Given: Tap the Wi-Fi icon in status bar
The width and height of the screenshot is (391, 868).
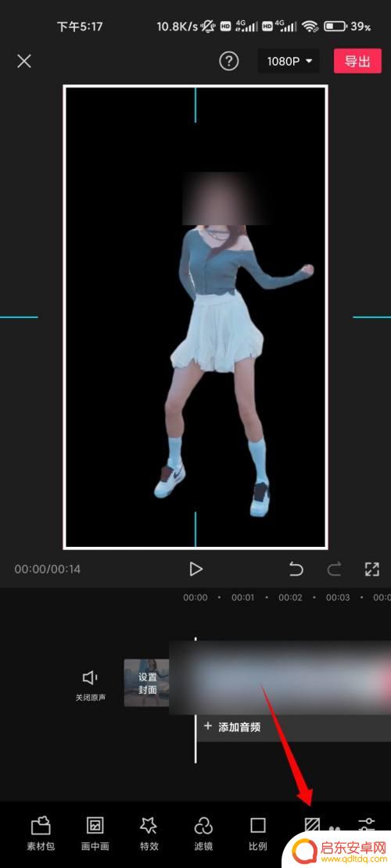Looking at the screenshot, I should [310, 26].
